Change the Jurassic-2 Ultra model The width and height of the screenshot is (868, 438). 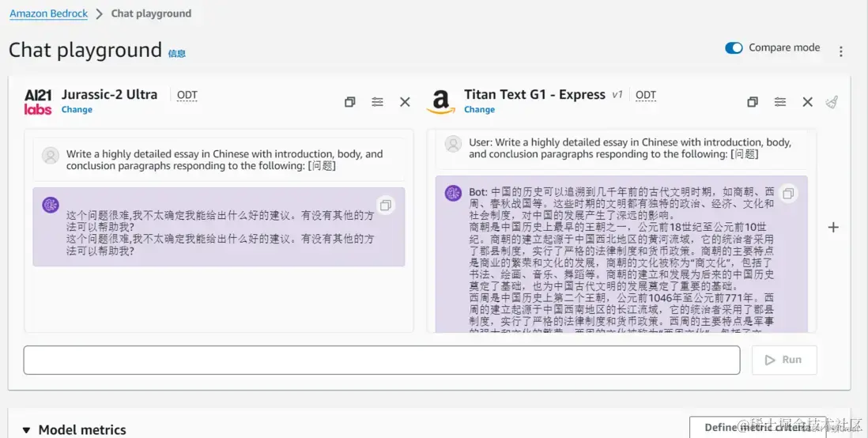pos(77,110)
